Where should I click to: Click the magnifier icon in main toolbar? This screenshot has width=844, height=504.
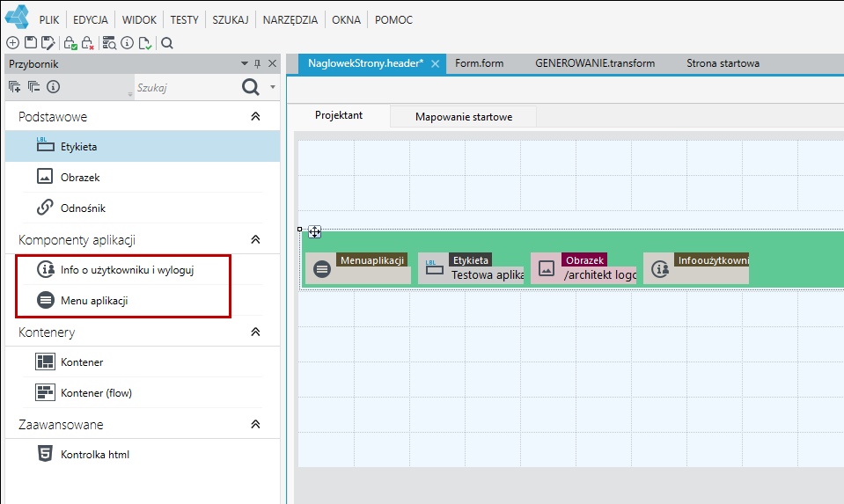click(x=167, y=43)
